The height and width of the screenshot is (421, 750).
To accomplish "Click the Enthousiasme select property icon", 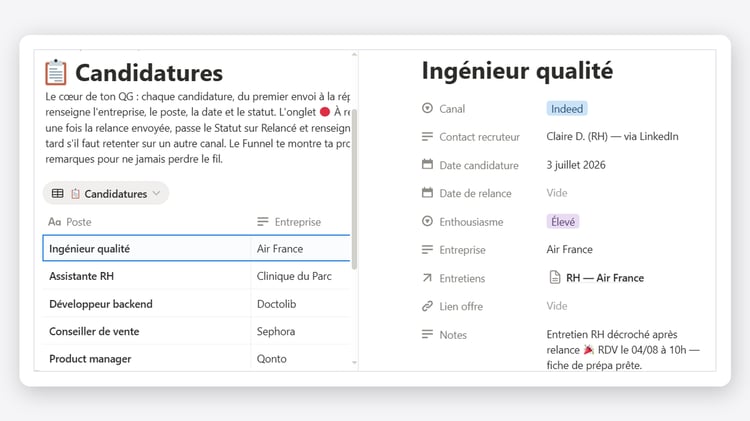I will click(x=427, y=221).
